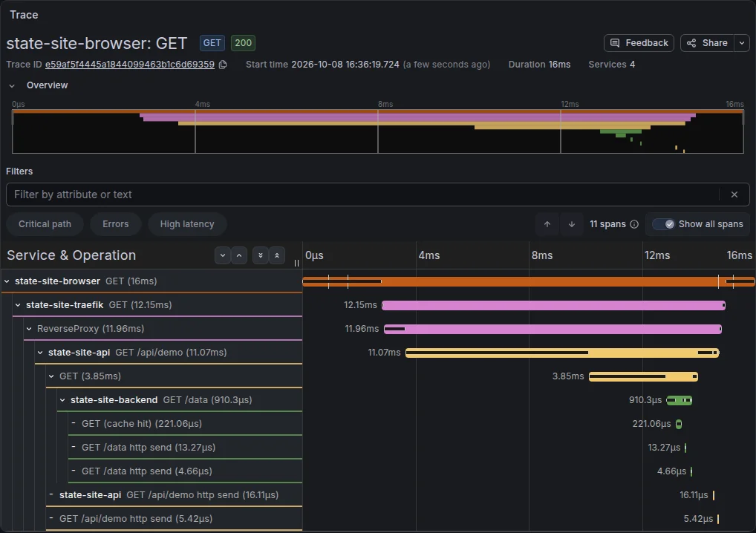
Task: Open the Share dropdown arrow
Action: click(742, 43)
